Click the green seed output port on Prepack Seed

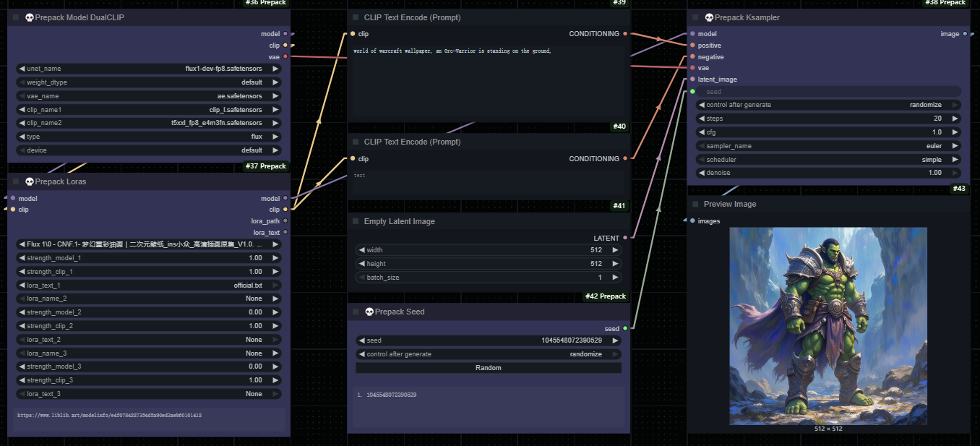(x=625, y=328)
